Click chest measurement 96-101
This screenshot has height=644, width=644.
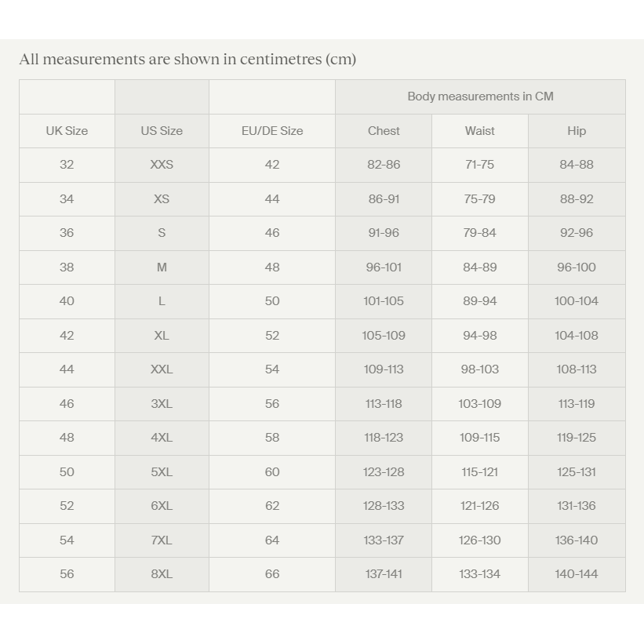click(x=384, y=267)
